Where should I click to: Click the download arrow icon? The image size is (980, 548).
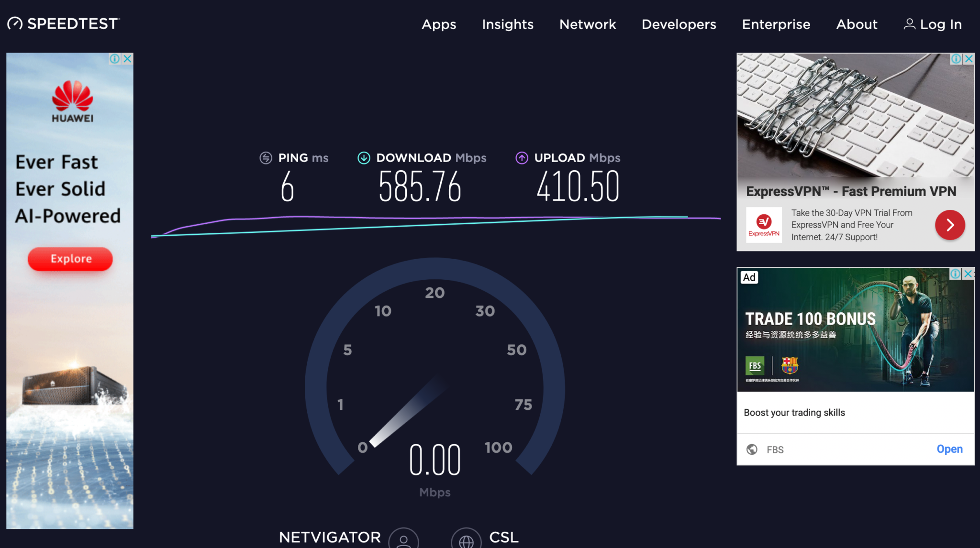point(364,157)
